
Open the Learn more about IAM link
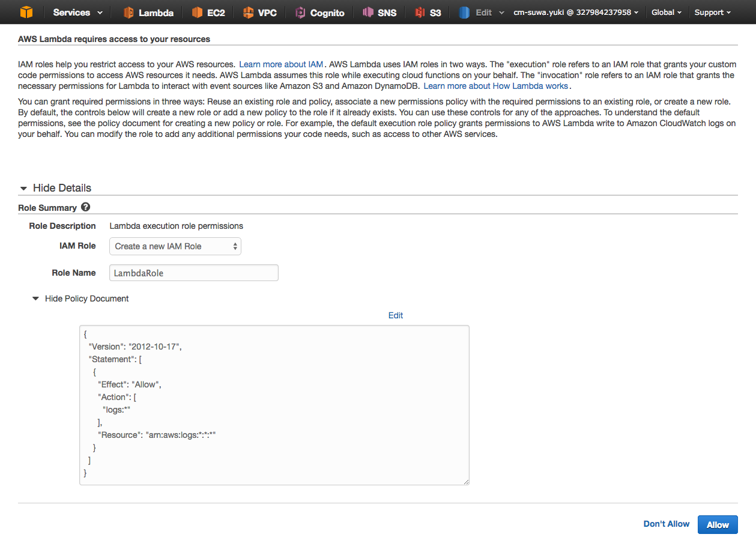[281, 64]
